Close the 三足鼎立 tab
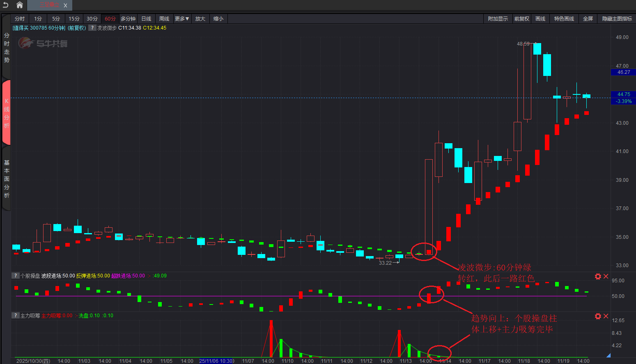636x364 pixels. tap(65, 5)
